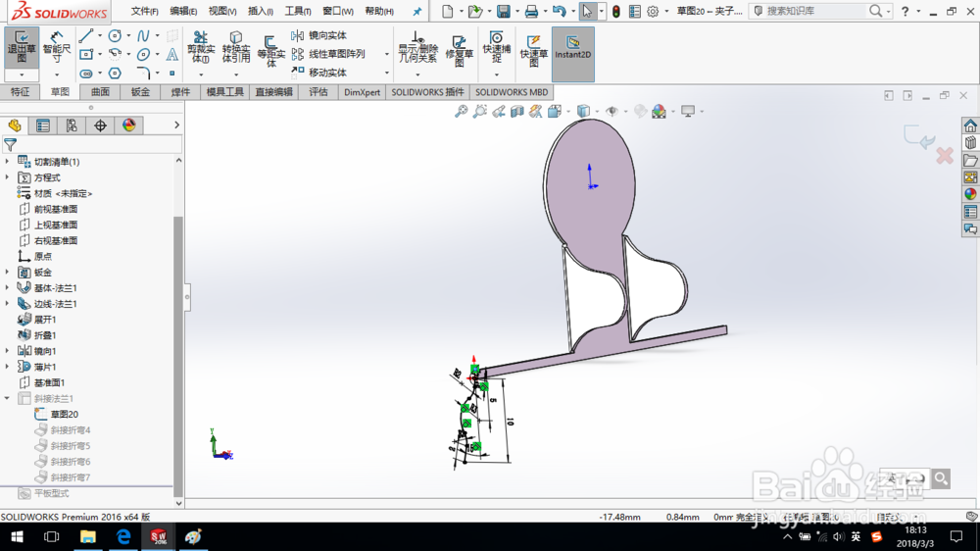Click Move Entities (移动实体) button
This screenshot has width=980, height=551.
(318, 74)
